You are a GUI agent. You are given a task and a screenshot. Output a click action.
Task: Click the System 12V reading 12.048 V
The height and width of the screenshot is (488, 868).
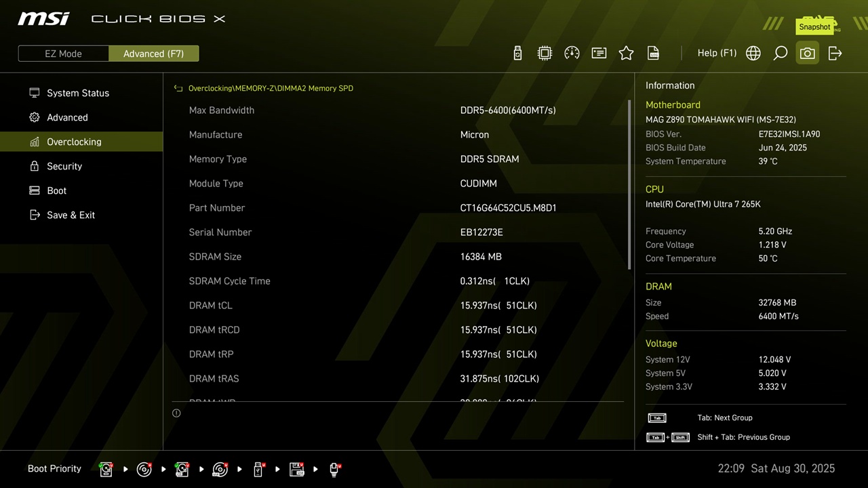[774, 360]
